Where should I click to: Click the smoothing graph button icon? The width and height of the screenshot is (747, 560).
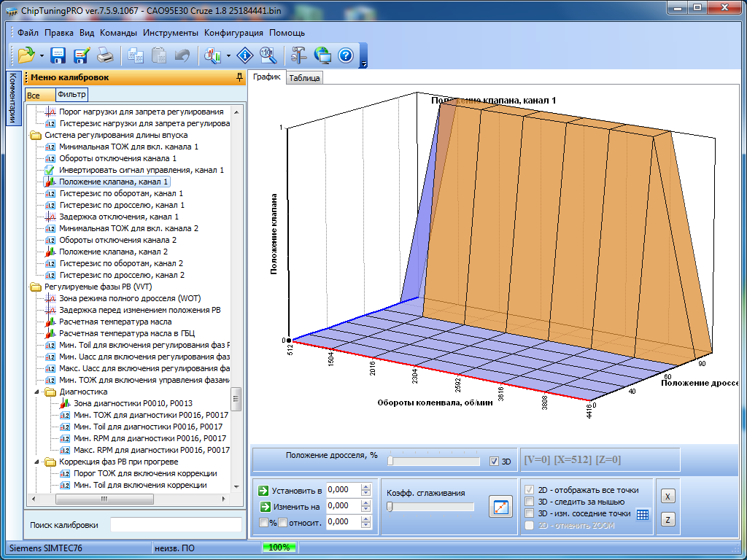[x=500, y=507]
